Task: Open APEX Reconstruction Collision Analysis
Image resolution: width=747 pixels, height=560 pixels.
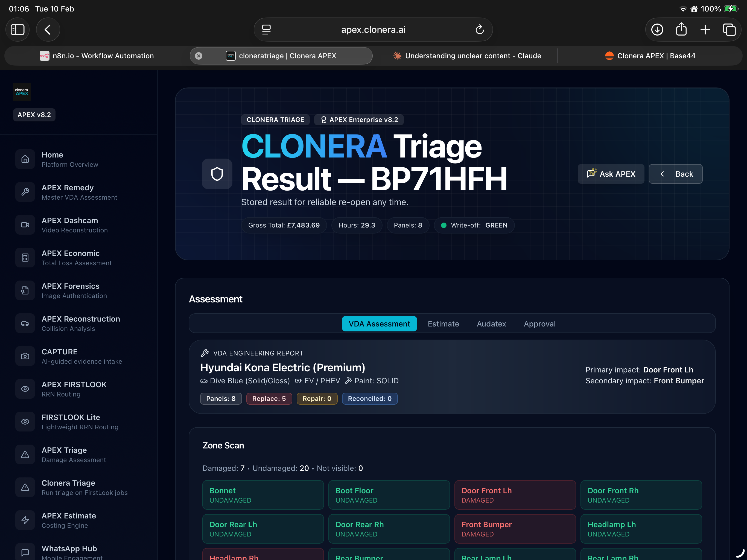Action: coord(78,323)
